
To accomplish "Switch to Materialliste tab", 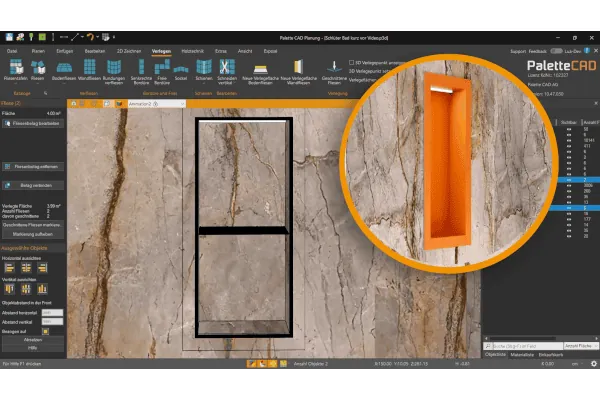I will click(522, 355).
